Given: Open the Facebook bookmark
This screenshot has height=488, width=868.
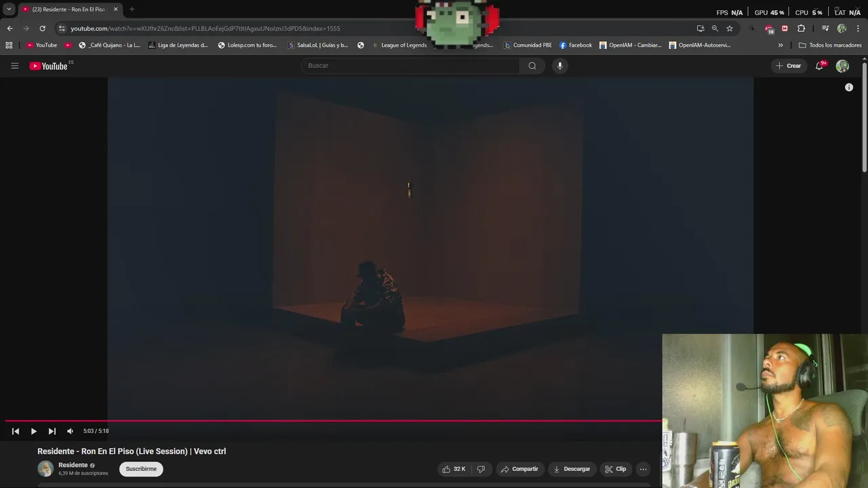Looking at the screenshot, I should tap(576, 45).
